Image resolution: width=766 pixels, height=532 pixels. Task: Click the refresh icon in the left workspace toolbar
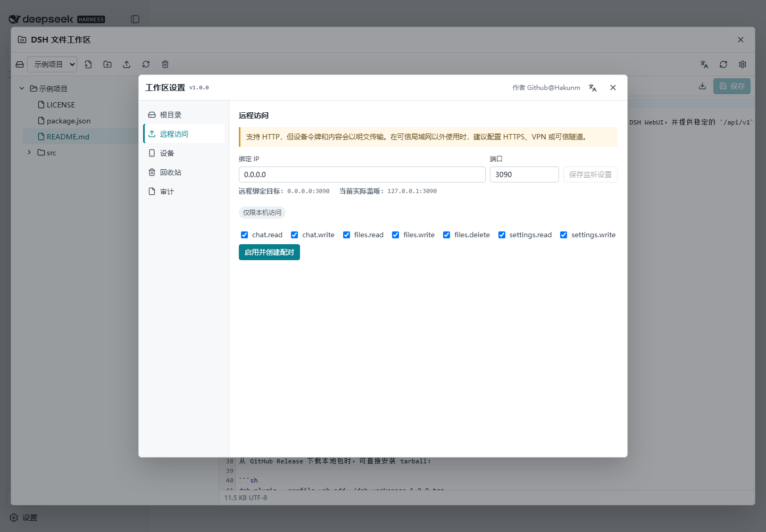[146, 64]
